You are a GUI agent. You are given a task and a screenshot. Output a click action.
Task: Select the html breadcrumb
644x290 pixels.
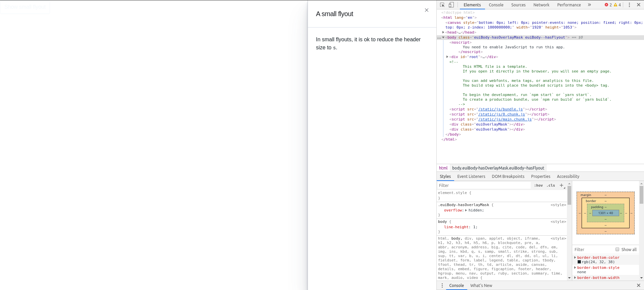pyautogui.click(x=443, y=168)
